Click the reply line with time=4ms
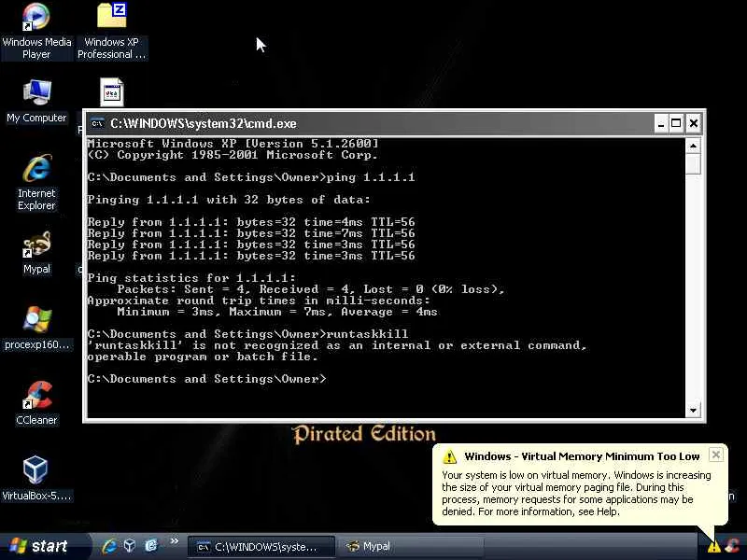 pos(251,222)
